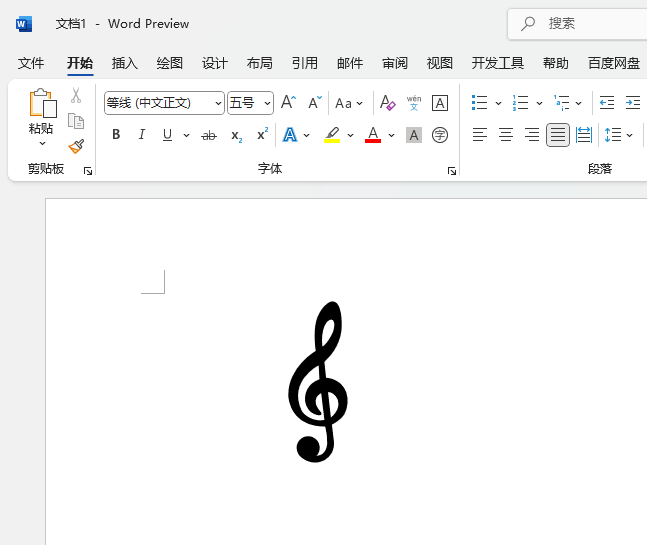Image resolution: width=647 pixels, height=545 pixels.
Task: Toggle italic formatting
Action: [142, 134]
